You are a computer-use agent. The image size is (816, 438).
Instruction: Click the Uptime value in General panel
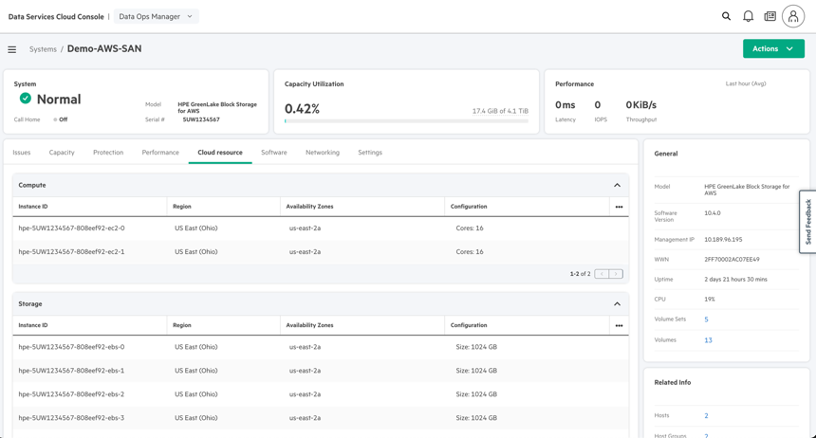click(x=736, y=279)
